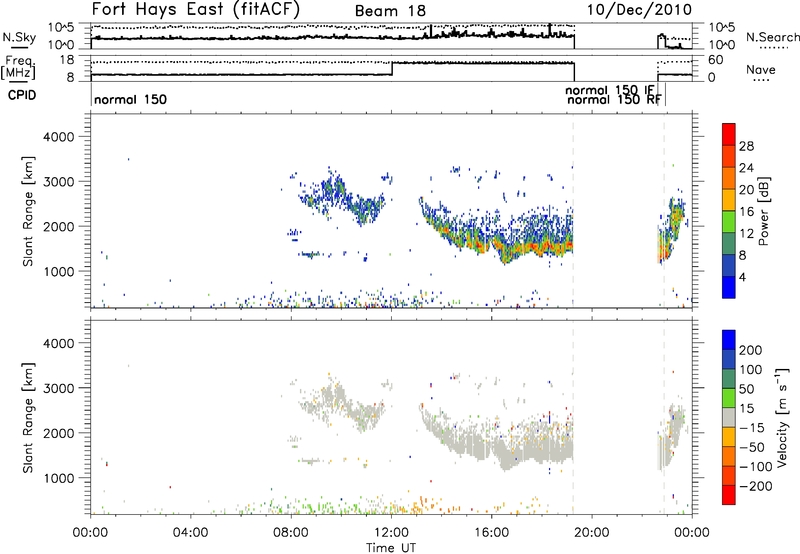Viewport: 800px width, 554px height.
Task: Click the 'normal 150' CPID text at left
Action: click(x=131, y=99)
